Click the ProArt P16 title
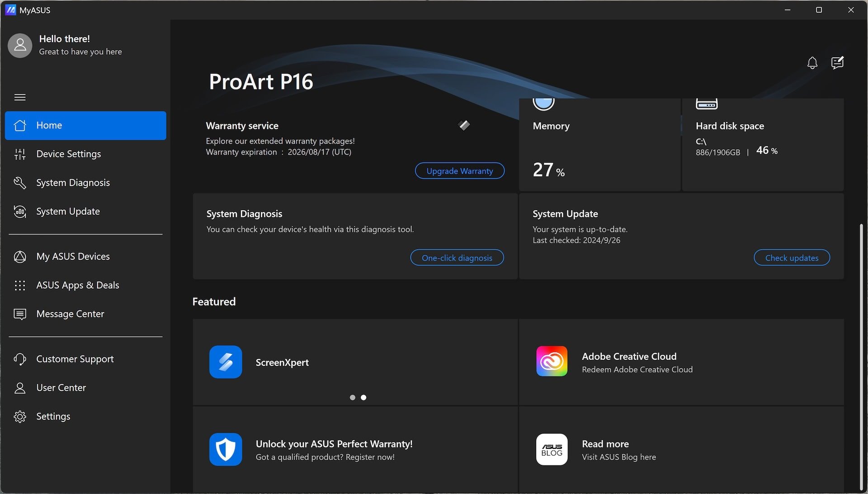The height and width of the screenshot is (494, 868). point(261,82)
